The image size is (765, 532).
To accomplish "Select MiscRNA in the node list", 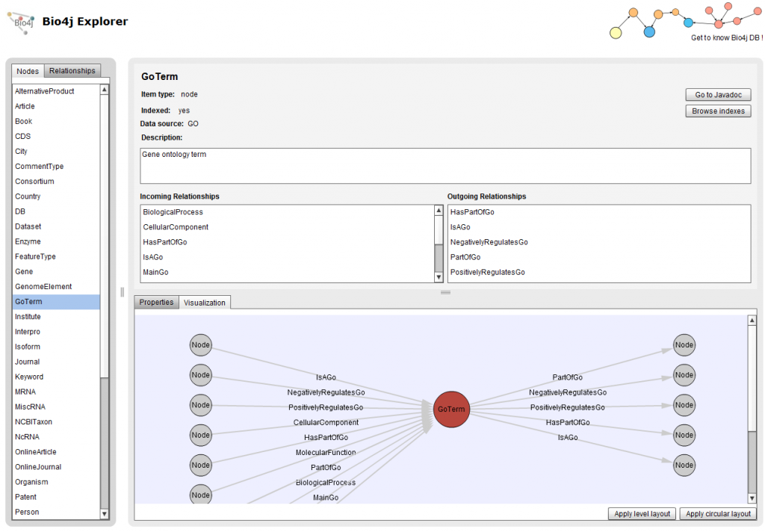I will point(56,406).
